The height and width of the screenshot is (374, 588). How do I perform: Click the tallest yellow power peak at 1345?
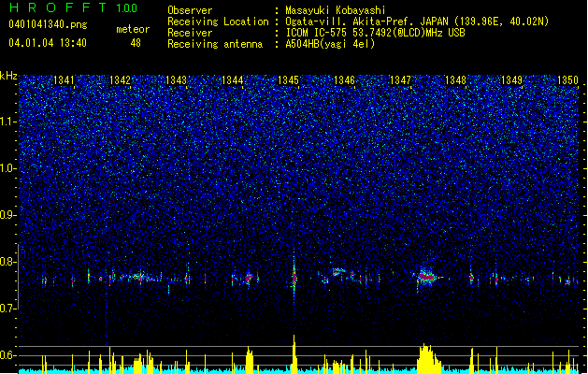click(294, 354)
